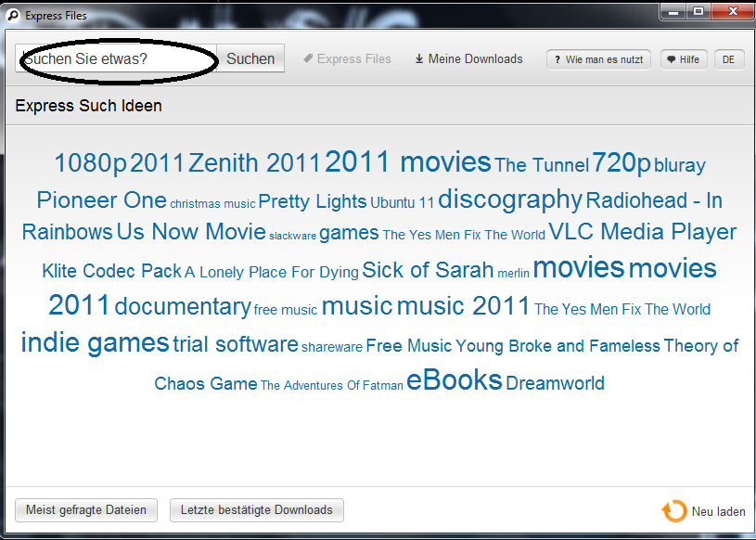Click 'Letzte bestätigte Downloads' button
Image resolution: width=756 pixels, height=540 pixels.
[x=257, y=510]
